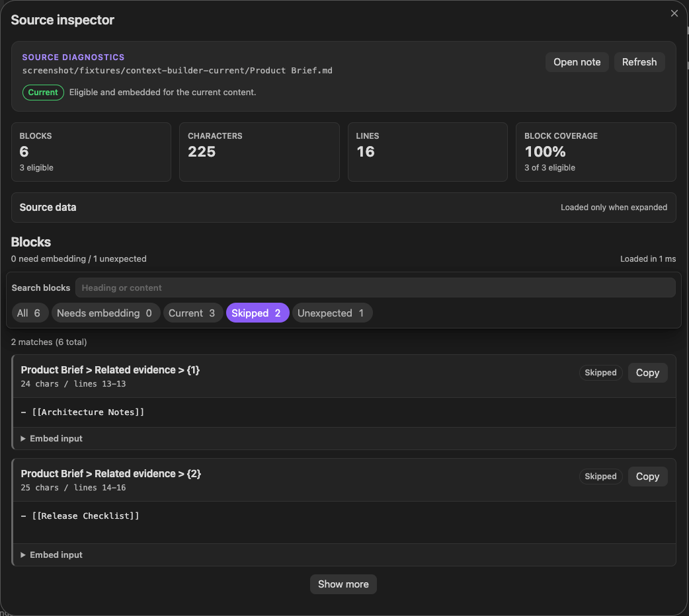Click the green Current status badge

pyautogui.click(x=43, y=93)
